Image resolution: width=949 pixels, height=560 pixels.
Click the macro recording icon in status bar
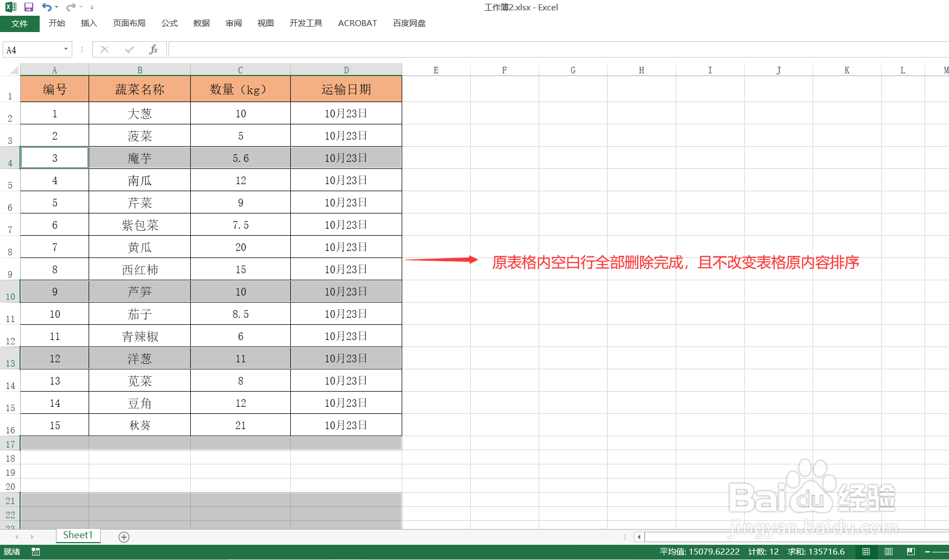(36, 552)
